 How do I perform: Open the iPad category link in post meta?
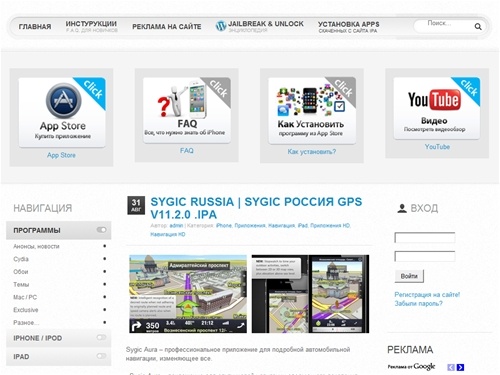(x=303, y=226)
